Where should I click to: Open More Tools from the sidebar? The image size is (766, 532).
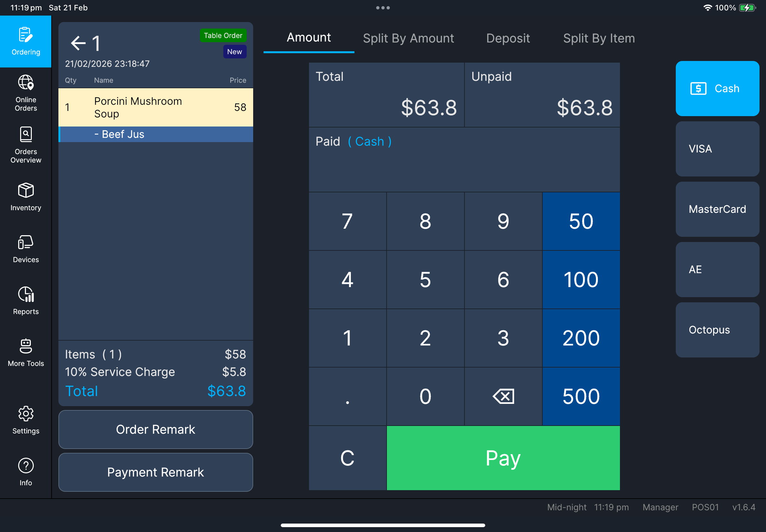[x=26, y=352]
